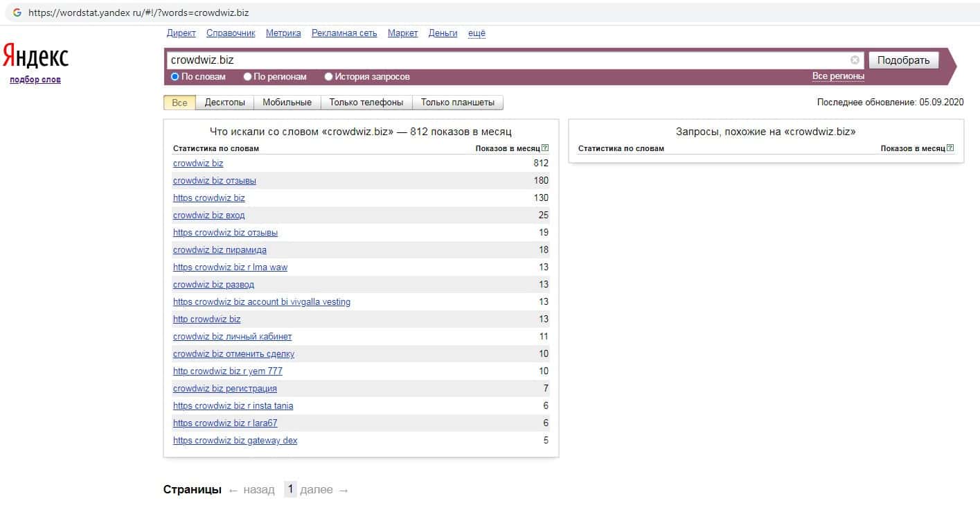Clear the search field with the X icon

tap(855, 60)
